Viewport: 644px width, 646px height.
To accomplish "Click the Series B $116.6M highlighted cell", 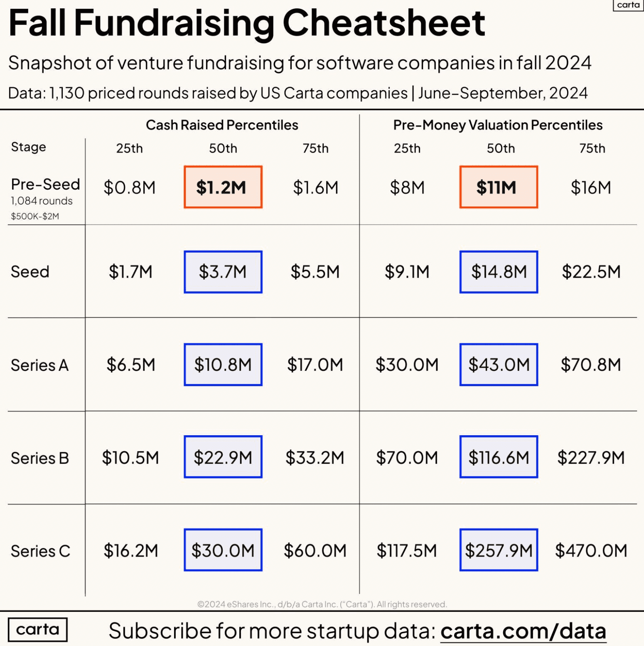I will click(499, 457).
